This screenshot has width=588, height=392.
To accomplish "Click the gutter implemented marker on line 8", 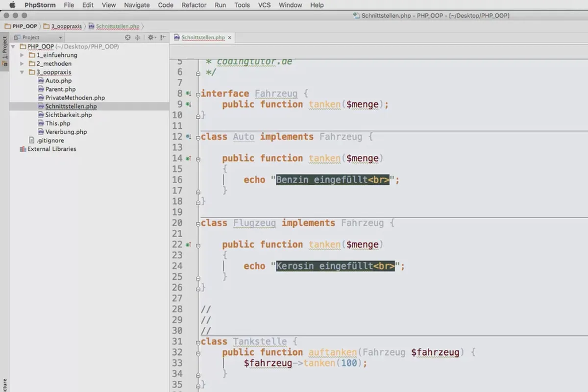I will click(189, 94).
